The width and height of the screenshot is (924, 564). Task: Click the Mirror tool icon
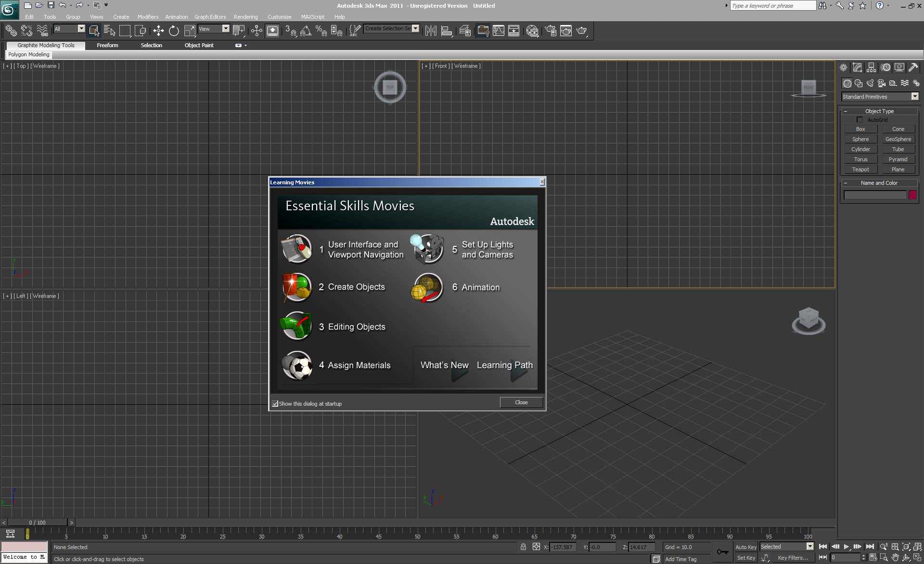431,31
